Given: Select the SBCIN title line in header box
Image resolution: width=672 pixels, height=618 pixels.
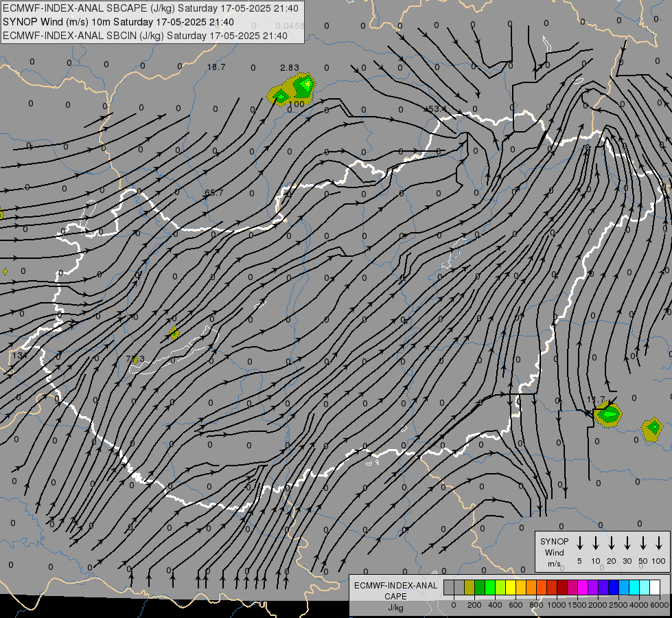Looking at the screenshot, I should [x=145, y=36].
